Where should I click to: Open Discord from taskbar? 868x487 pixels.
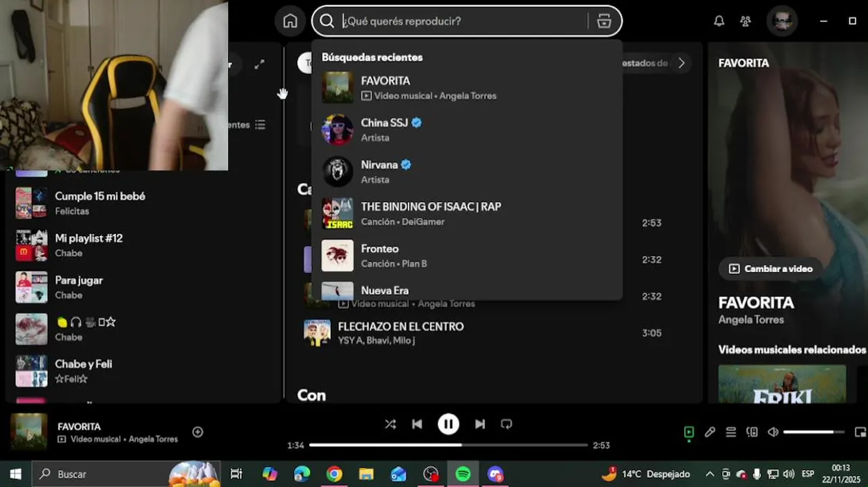click(x=496, y=474)
